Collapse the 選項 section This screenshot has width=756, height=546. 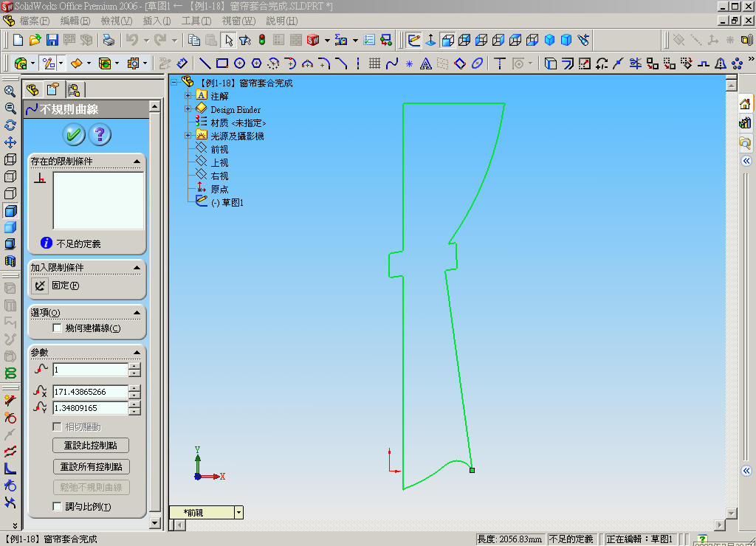click(x=137, y=313)
